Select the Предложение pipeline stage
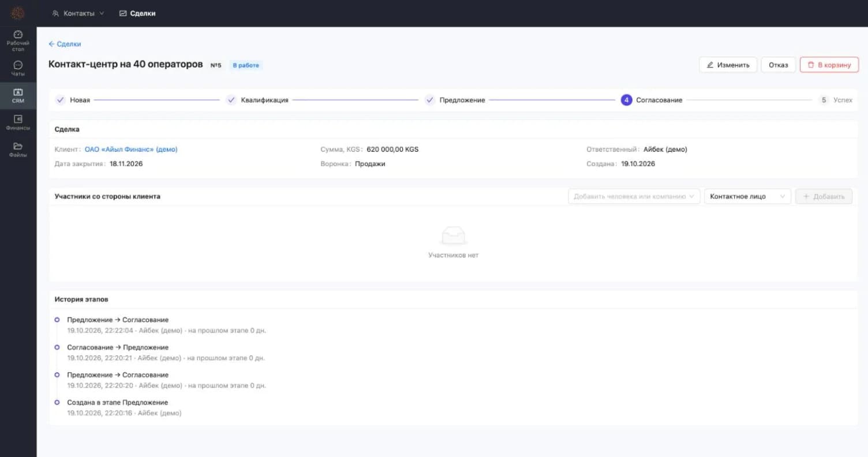This screenshot has height=457, width=868. point(456,100)
